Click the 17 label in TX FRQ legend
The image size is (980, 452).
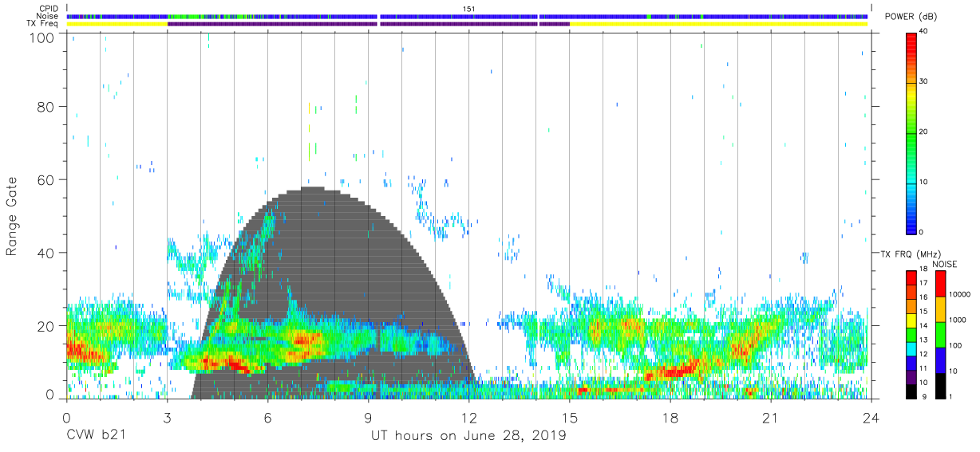923,283
